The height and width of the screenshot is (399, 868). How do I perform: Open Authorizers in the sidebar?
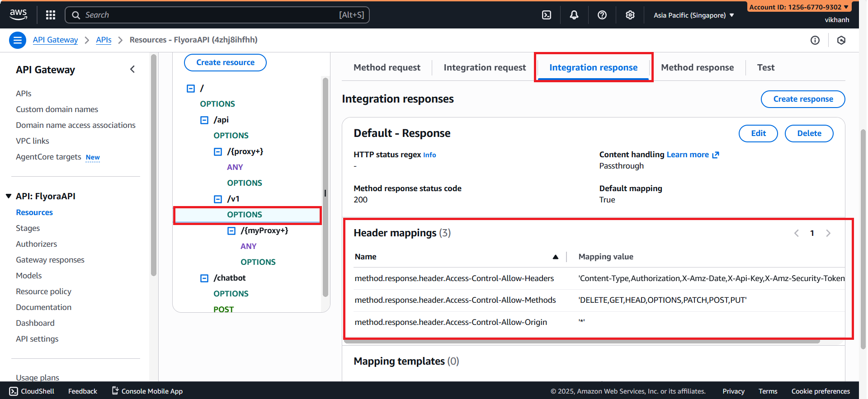37,244
